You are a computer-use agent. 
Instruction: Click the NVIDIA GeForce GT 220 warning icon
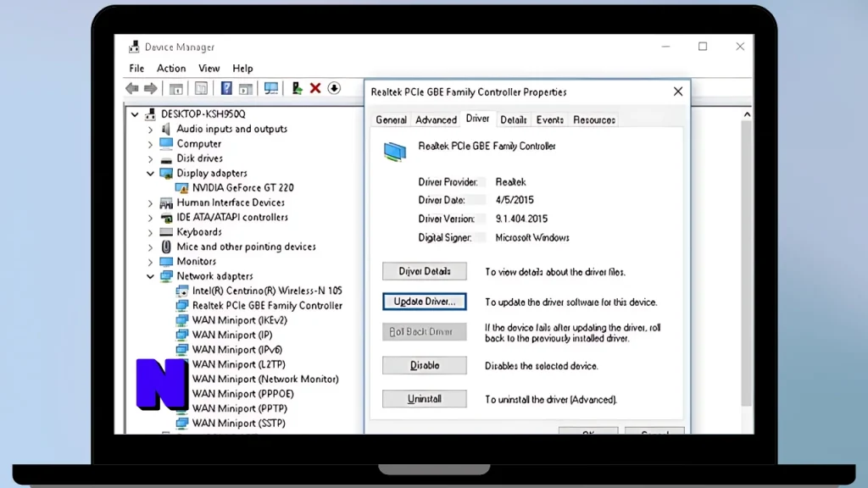tap(181, 188)
